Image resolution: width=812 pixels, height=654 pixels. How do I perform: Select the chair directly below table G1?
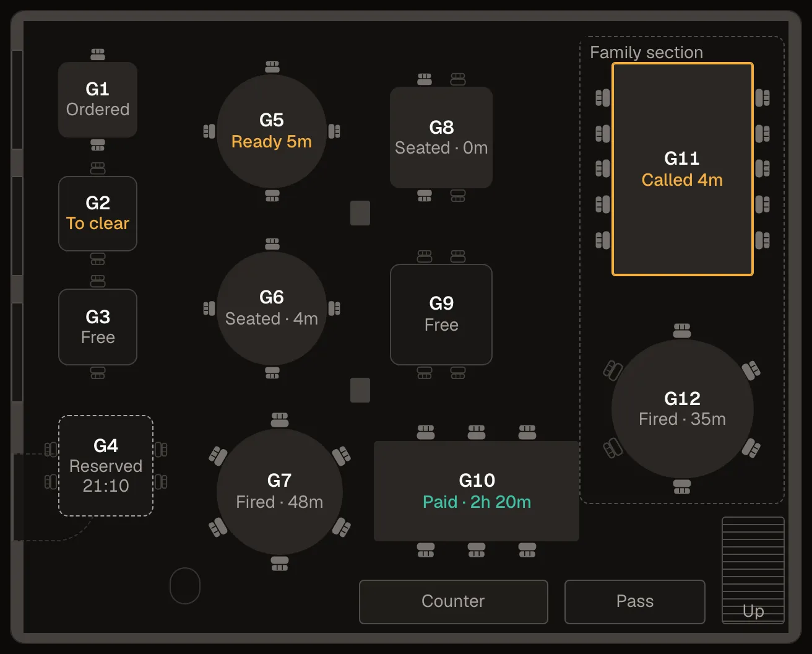pyautogui.click(x=98, y=145)
